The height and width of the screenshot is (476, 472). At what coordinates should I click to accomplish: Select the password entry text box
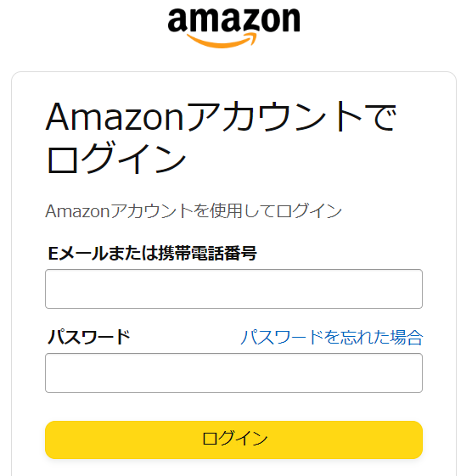coord(233,372)
